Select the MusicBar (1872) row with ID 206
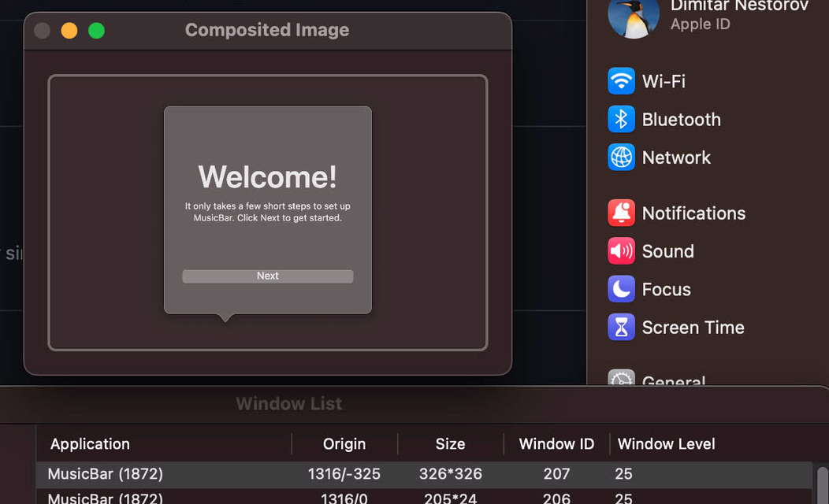The height and width of the screenshot is (504, 829). click(424, 497)
